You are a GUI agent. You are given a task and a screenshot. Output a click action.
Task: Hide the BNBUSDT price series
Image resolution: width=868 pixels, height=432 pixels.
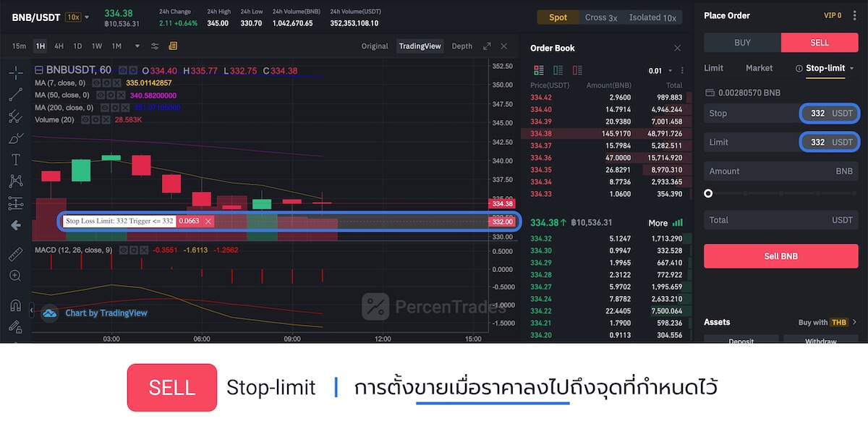(123, 70)
